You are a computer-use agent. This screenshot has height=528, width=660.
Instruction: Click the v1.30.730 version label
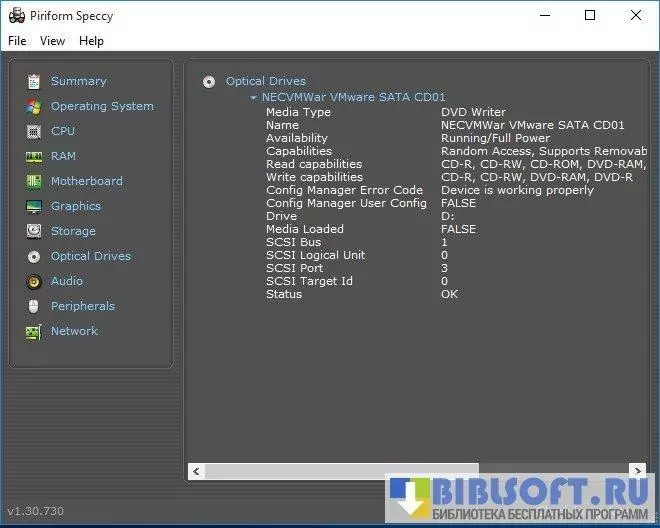coord(36,511)
